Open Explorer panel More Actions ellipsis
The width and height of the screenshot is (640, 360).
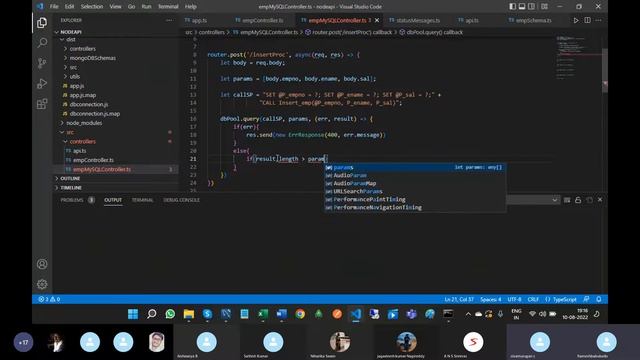coord(169,20)
